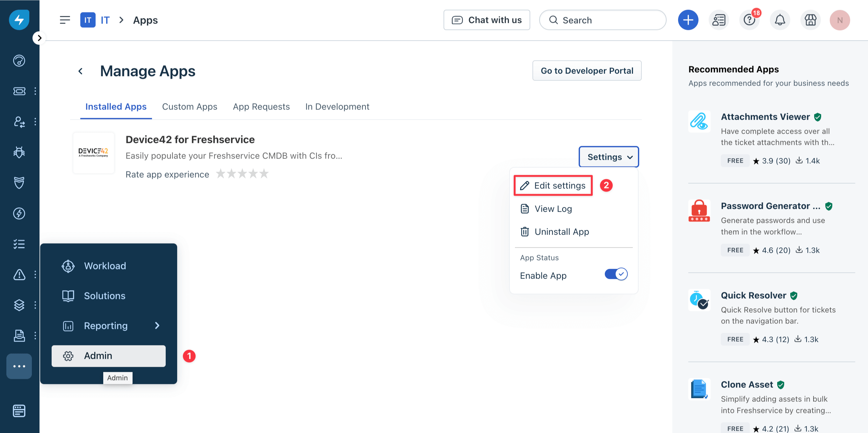868x433 pixels.
Task: Click the Chat with us button
Action: (x=487, y=20)
